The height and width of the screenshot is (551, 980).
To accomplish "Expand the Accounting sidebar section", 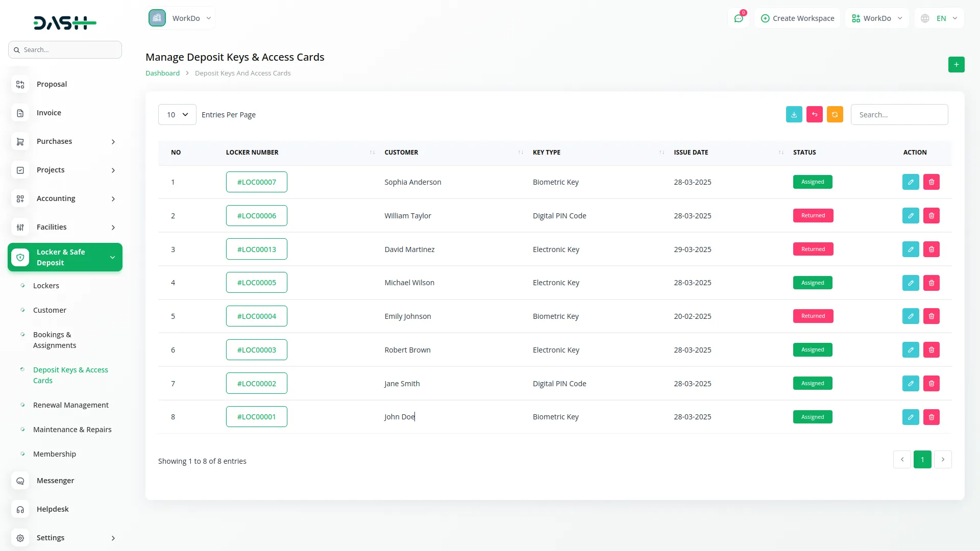I will [x=56, y=198].
